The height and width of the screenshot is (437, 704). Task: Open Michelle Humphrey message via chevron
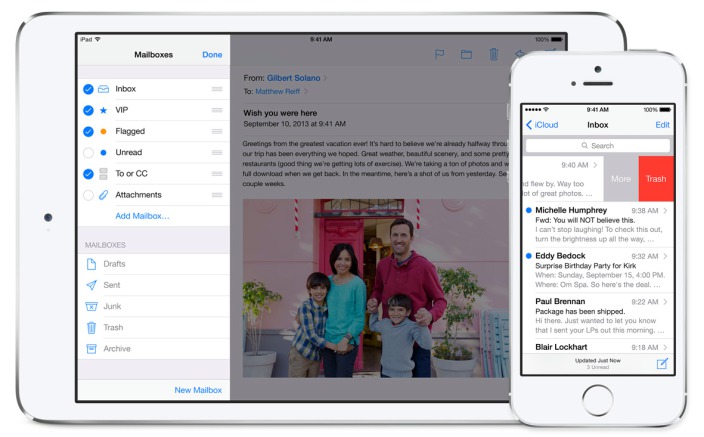click(x=665, y=210)
